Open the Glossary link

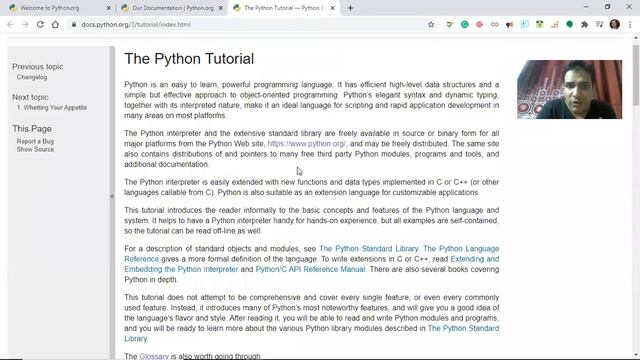(154, 356)
